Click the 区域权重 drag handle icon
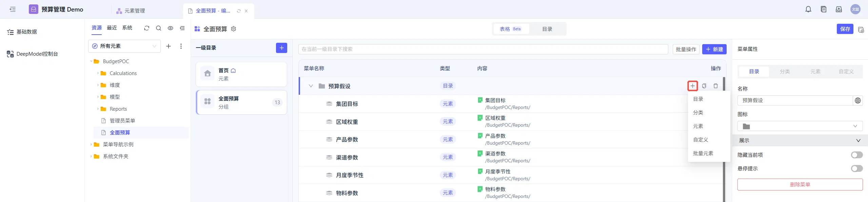 tap(329, 122)
